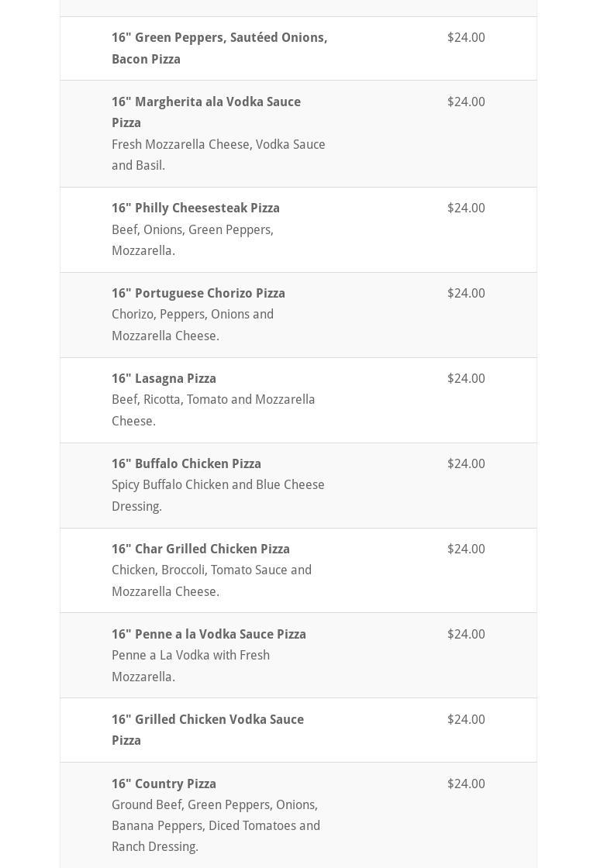The height and width of the screenshot is (868, 597).
Task: Click the Country Pizza $24.00 price
Action: coord(466,784)
